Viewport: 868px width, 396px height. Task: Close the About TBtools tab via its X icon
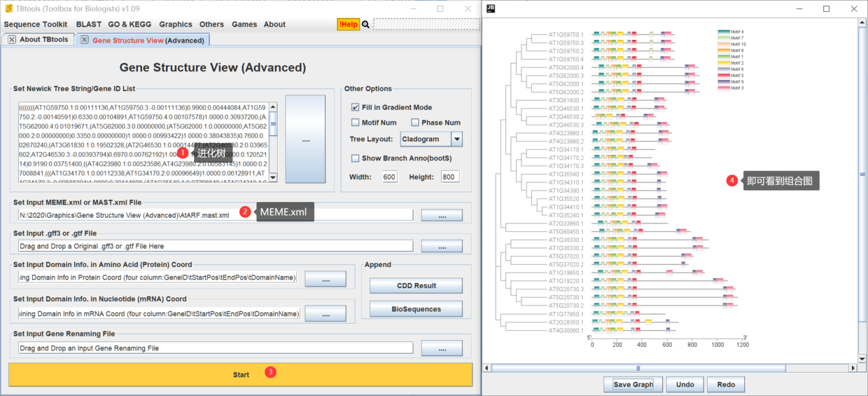pos(12,40)
